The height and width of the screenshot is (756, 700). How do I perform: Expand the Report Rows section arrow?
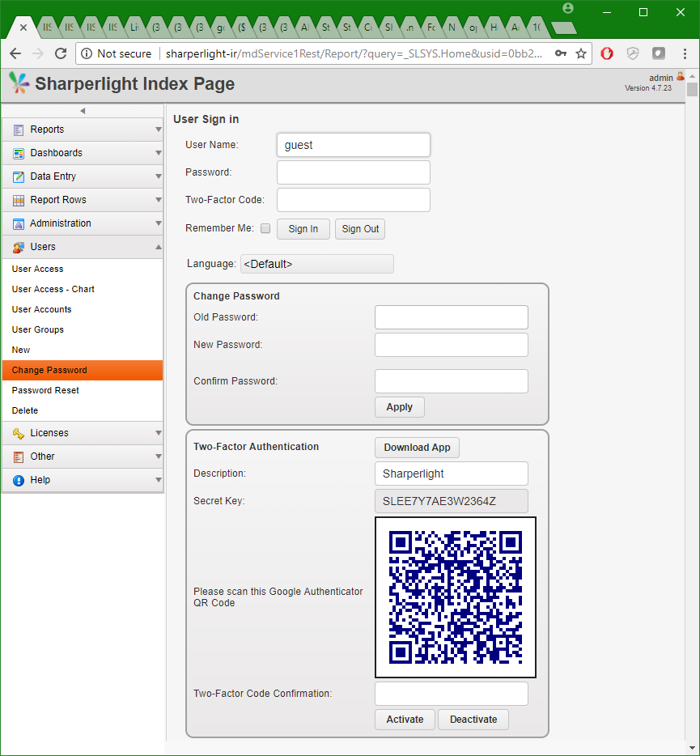click(158, 200)
